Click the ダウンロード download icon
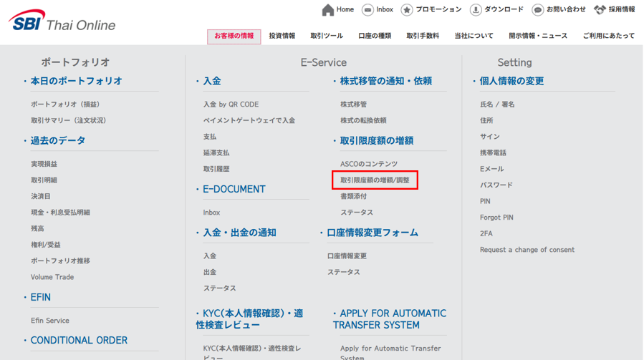 (x=476, y=10)
